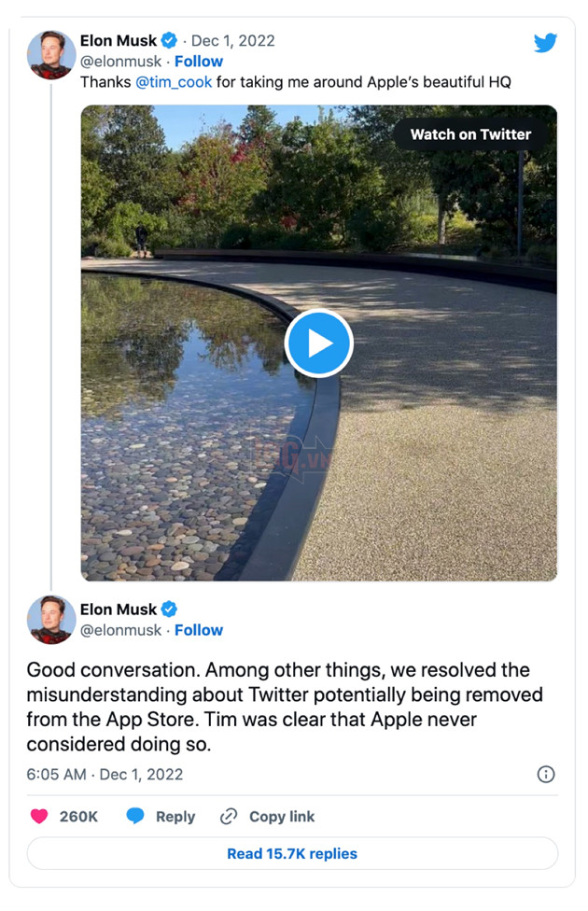The width and height of the screenshot is (588, 911).
Task: Click the verified badge on the second tweet
Action: point(168,609)
